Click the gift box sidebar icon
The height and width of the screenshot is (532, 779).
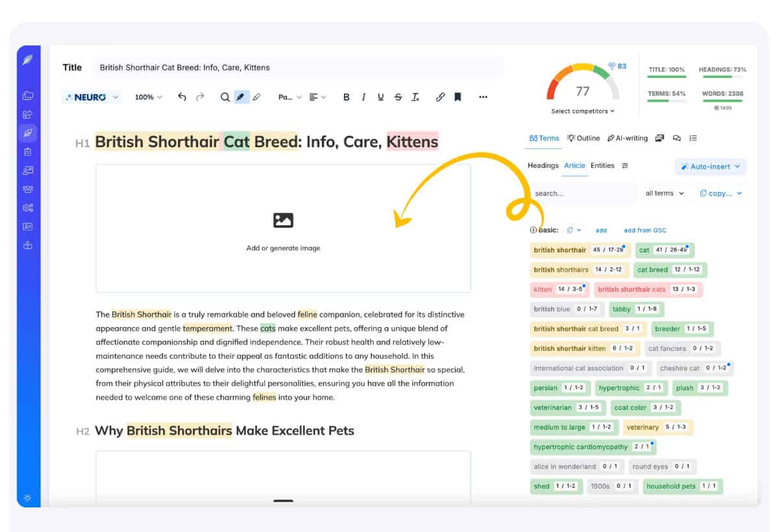coord(27,245)
